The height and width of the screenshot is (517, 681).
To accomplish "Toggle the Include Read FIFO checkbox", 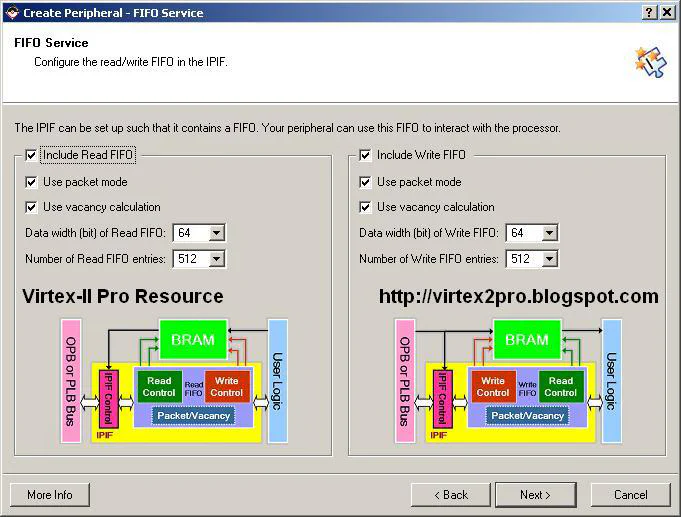I will click(x=32, y=155).
